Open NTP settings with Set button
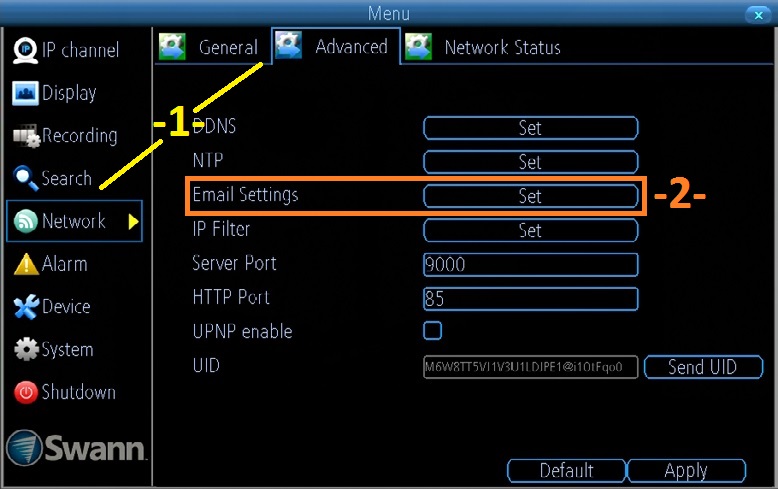 click(530, 162)
